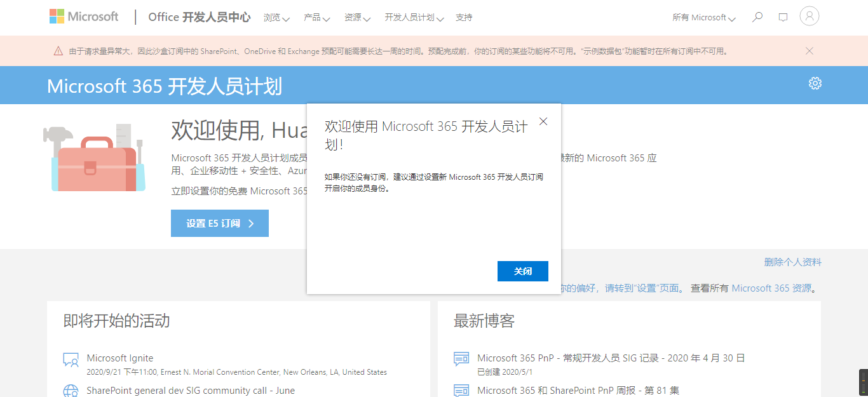
Task: Click the Microsoft logo
Action: click(x=84, y=17)
